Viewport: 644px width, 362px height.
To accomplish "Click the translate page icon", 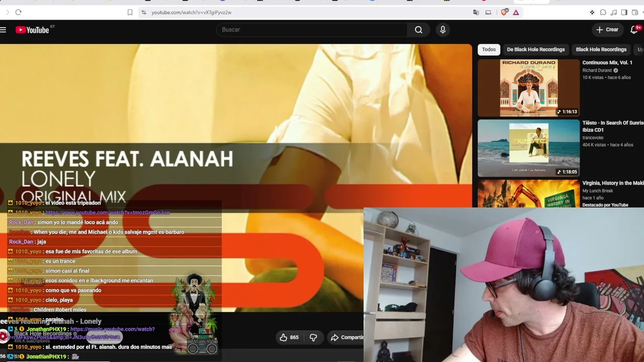I will tap(476, 12).
